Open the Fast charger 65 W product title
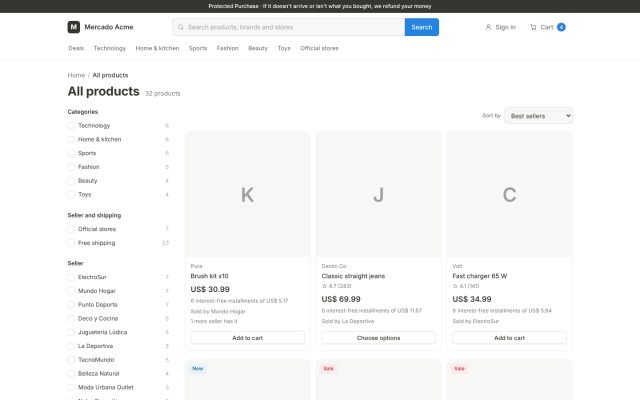This screenshot has height=400, width=640. point(480,276)
